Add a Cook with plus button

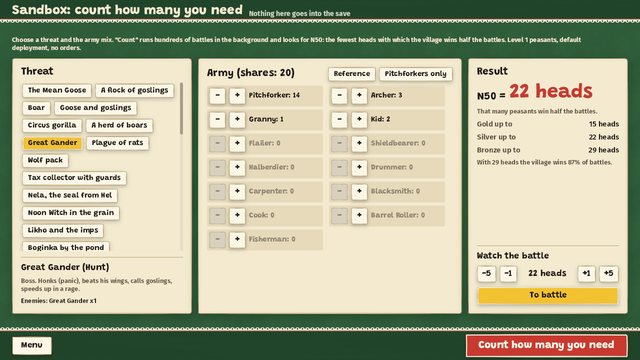pyautogui.click(x=237, y=216)
